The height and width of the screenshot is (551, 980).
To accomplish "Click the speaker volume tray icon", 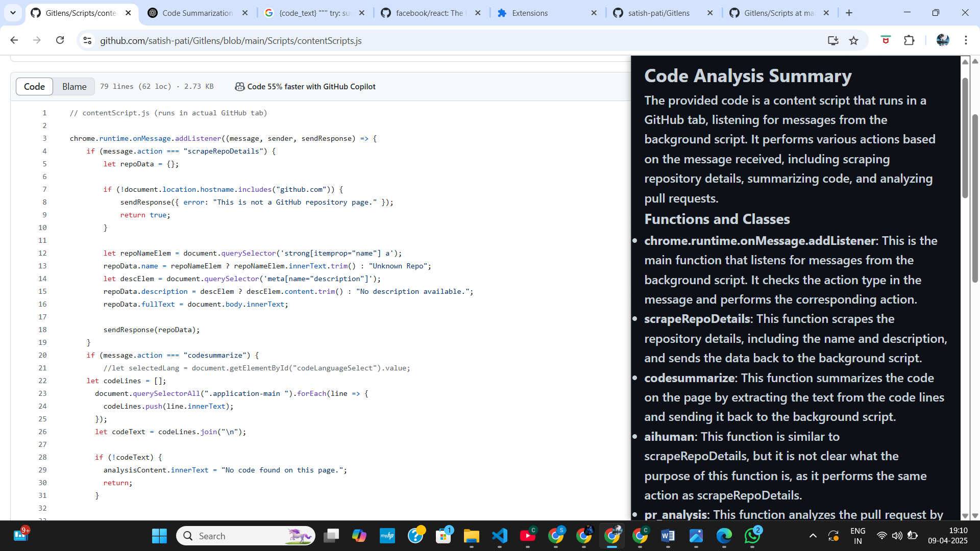I will click(x=897, y=536).
